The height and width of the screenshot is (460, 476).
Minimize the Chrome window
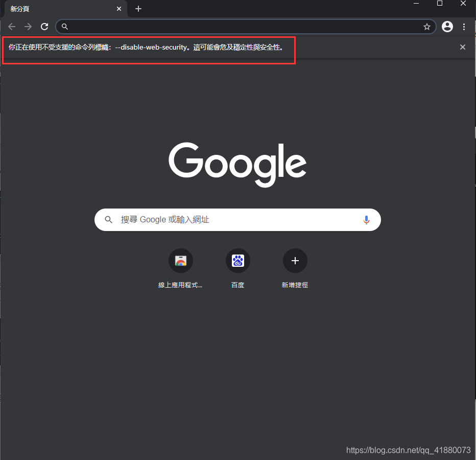(416, 4)
